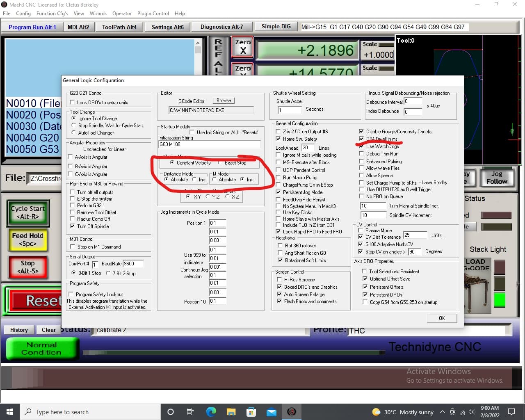
Task: Open File Explorer from the taskbar
Action: [x=231, y=412]
